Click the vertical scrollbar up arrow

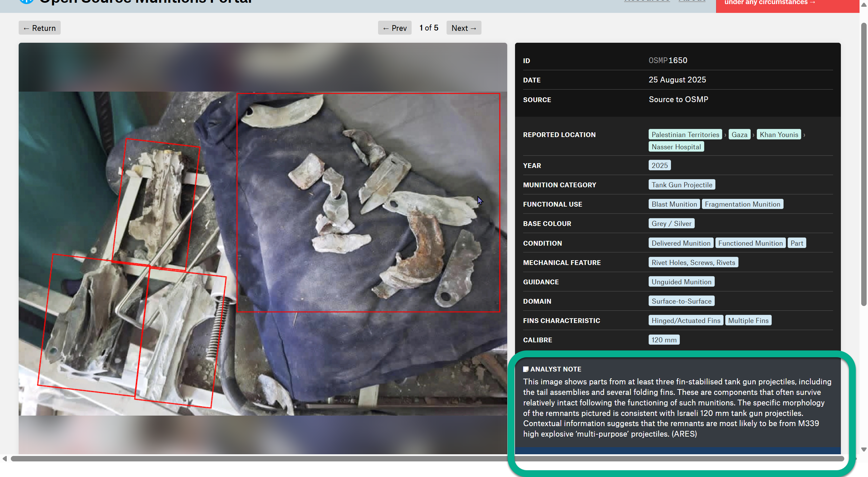tap(864, 5)
